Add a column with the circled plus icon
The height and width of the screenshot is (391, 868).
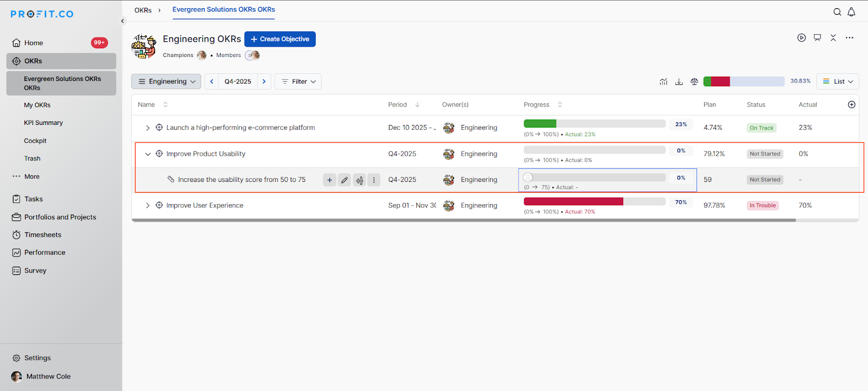coord(852,104)
